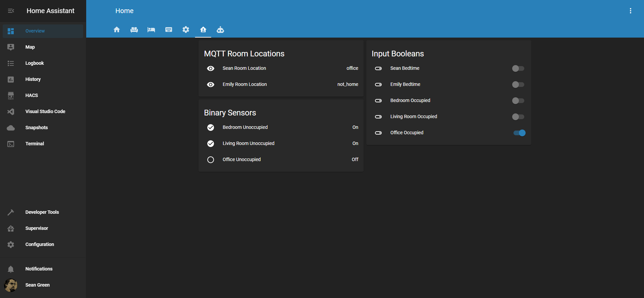Open the Living Room Unoccupied sensor details
Image resolution: width=644 pixels, height=298 pixels.
pos(281,144)
